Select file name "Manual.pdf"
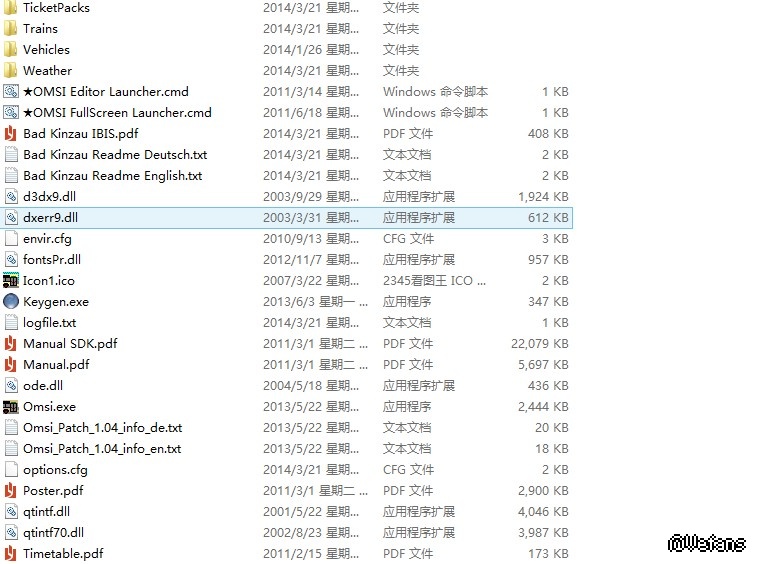 coord(56,365)
